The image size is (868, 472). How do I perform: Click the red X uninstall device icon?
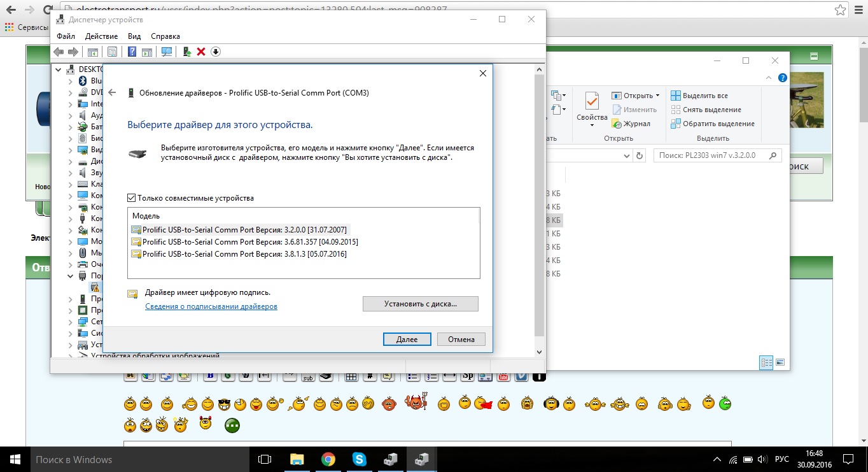point(201,52)
